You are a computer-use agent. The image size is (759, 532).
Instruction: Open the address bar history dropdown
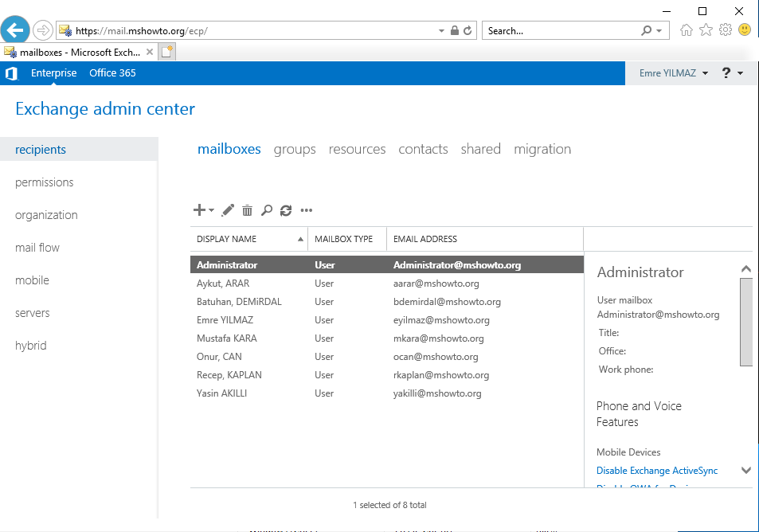pyautogui.click(x=441, y=30)
